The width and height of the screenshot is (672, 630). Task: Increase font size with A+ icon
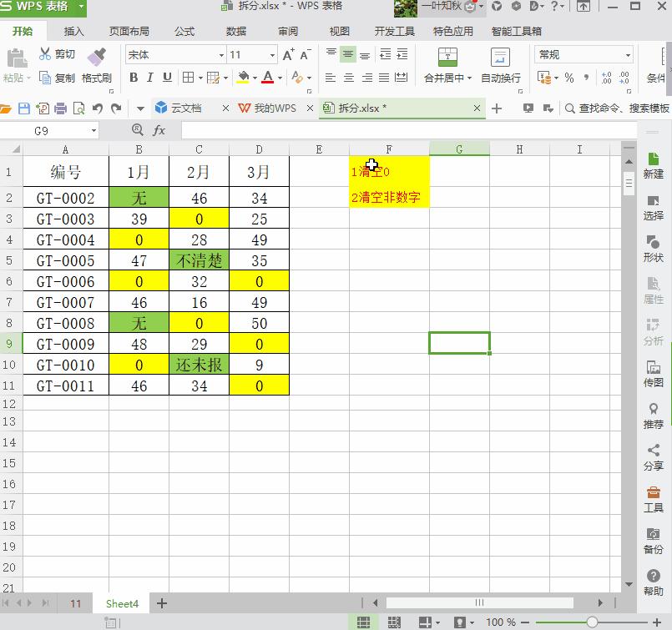click(x=289, y=55)
